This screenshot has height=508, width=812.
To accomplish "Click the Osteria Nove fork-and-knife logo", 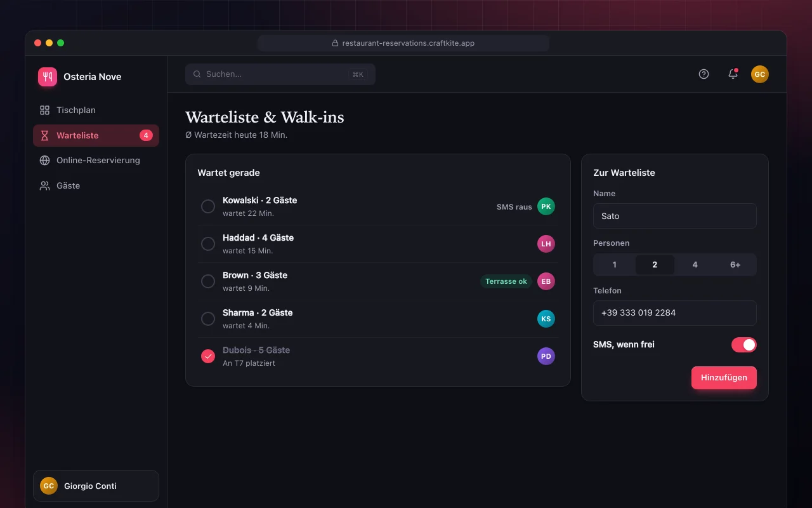I will (x=48, y=77).
